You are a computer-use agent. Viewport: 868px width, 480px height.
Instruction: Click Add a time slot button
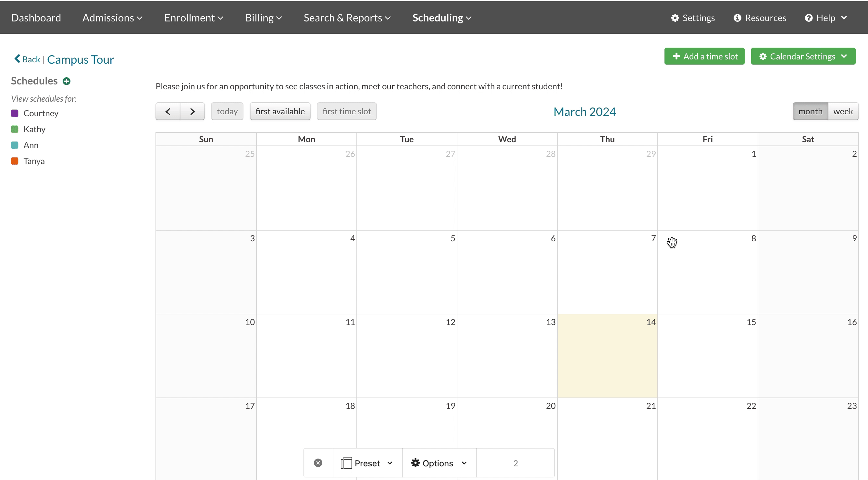point(704,56)
